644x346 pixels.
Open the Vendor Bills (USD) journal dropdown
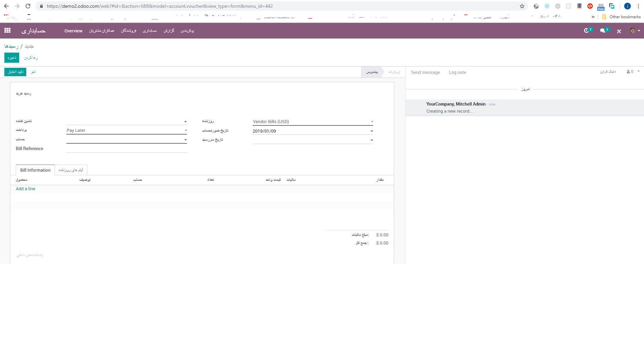(x=372, y=121)
